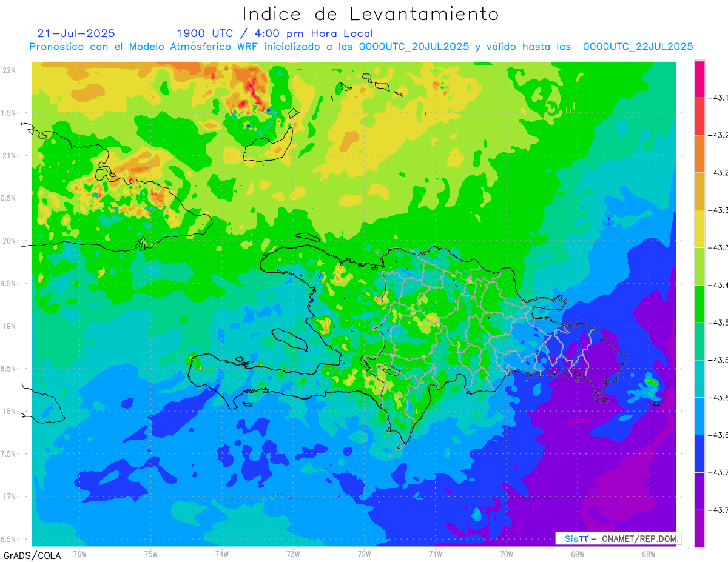This screenshot has width=728, height=562.
Task: Click the '22N' latitude axis label
Action: tap(10, 70)
